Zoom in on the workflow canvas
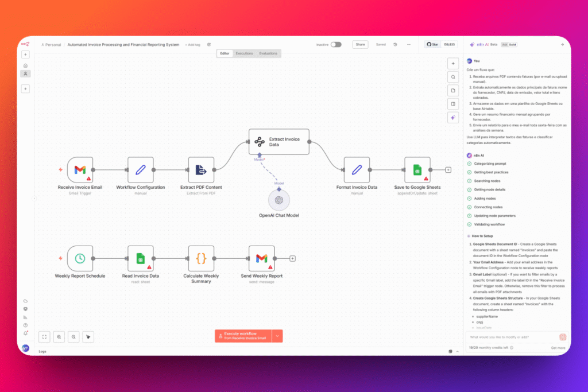588x392 pixels. coord(59,336)
